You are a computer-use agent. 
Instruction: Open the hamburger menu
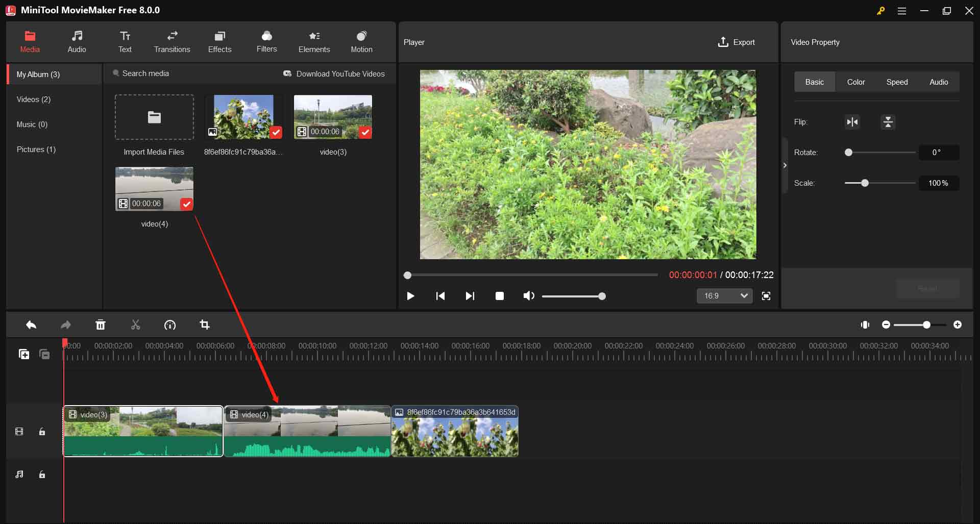(x=902, y=10)
